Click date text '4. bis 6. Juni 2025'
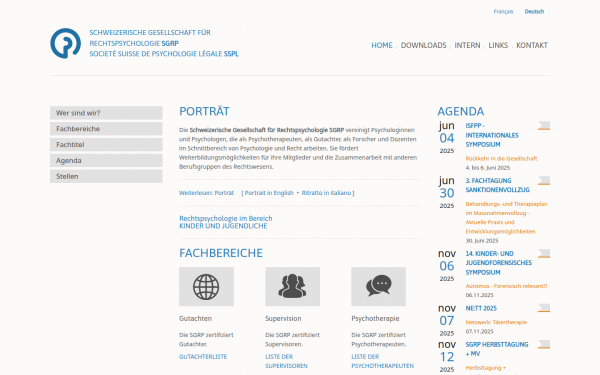Screen dimensions: 600x375 click(488, 168)
